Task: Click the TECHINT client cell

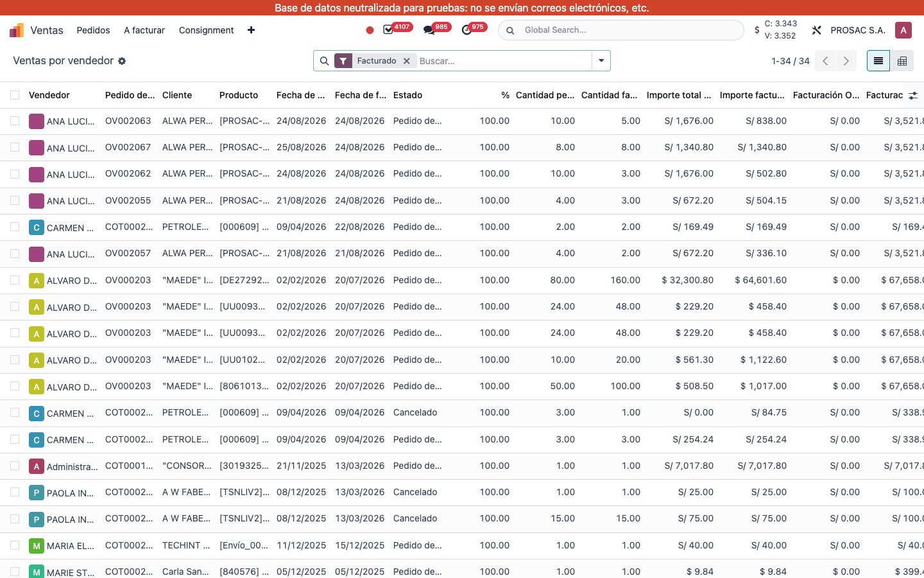Action: [186, 545]
